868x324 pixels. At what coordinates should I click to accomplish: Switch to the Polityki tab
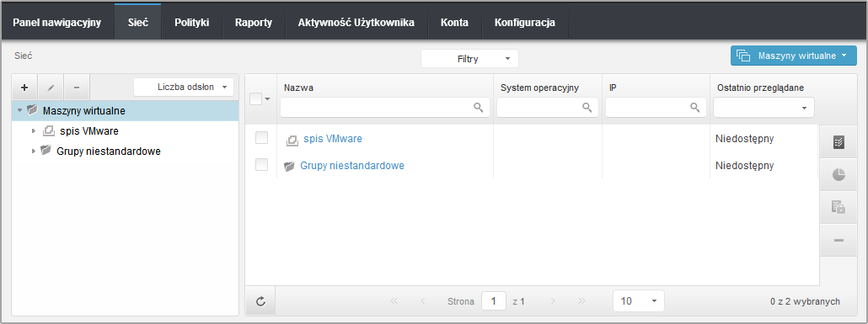coord(191,23)
